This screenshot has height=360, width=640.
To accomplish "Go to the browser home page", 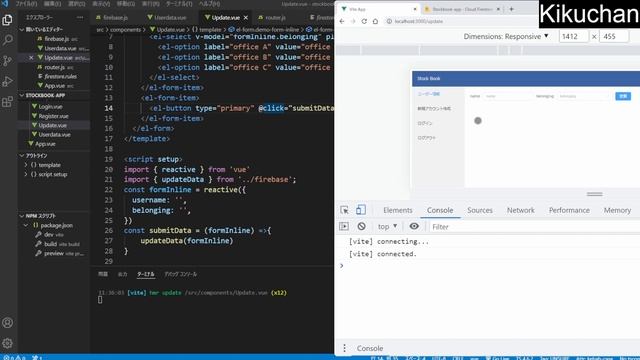I will (x=375, y=21).
